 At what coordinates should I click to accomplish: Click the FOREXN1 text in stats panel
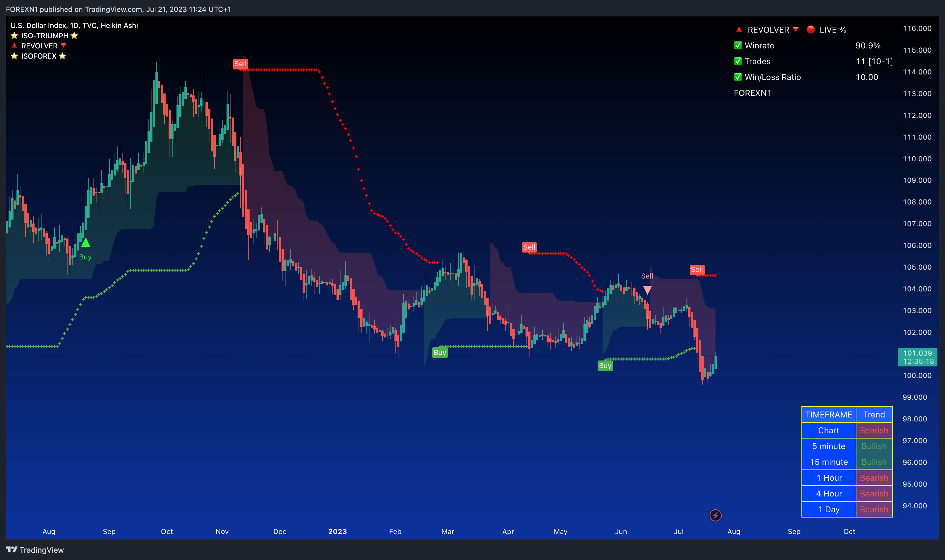[752, 93]
